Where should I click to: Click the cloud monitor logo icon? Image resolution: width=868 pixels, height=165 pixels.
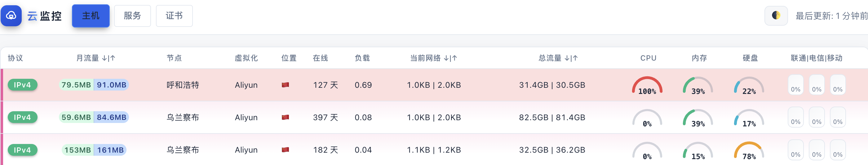pyautogui.click(x=11, y=15)
